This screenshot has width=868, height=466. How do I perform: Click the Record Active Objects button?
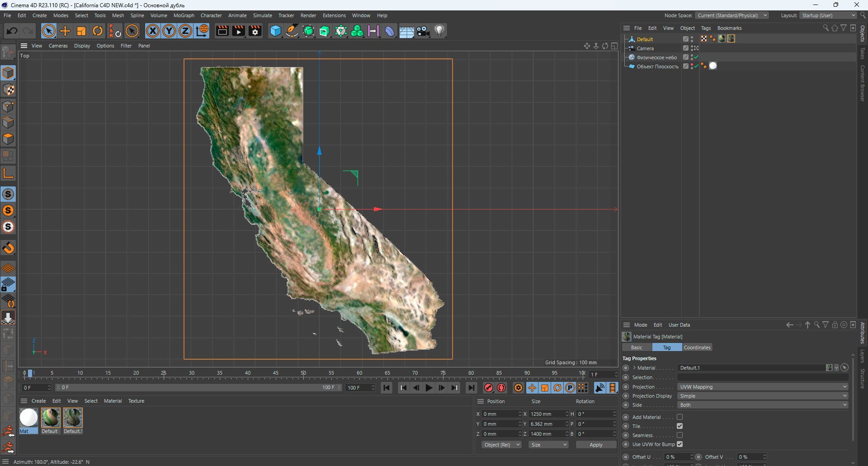(488, 388)
